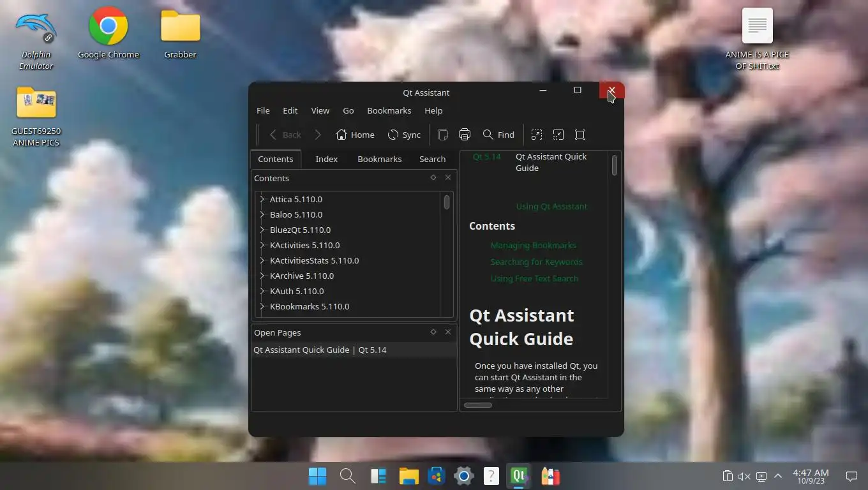
Task: Click the muted volume tray icon
Action: [x=744, y=476]
